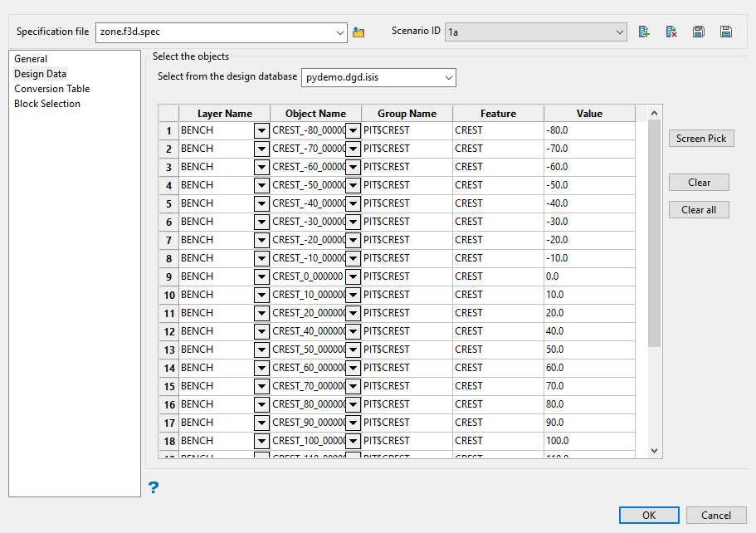Screen dimensions: 756x533
Task: Open help with the question mark icon
Action: coord(154,487)
